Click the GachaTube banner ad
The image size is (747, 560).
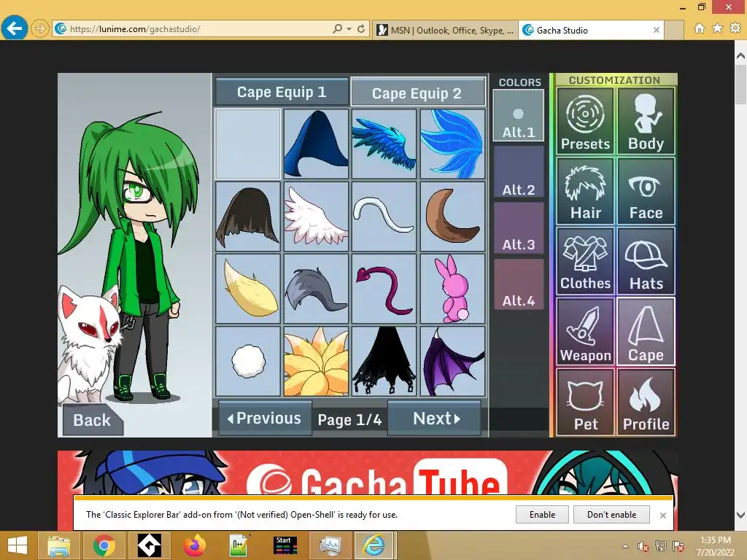coord(368,472)
